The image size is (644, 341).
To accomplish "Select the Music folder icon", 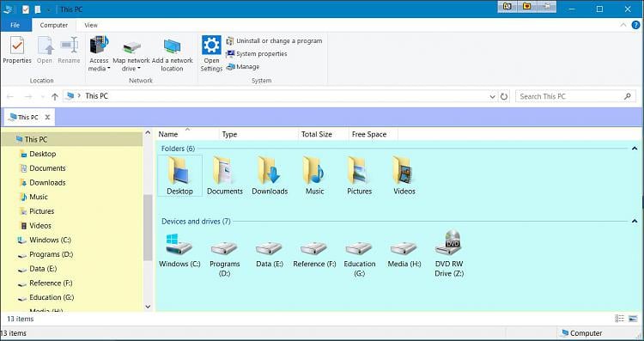I will [x=314, y=175].
